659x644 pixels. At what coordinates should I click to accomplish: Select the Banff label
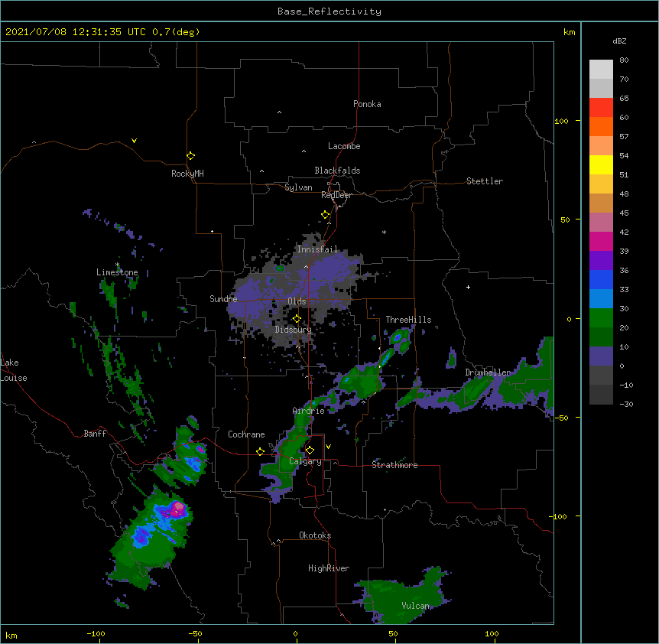(x=95, y=434)
